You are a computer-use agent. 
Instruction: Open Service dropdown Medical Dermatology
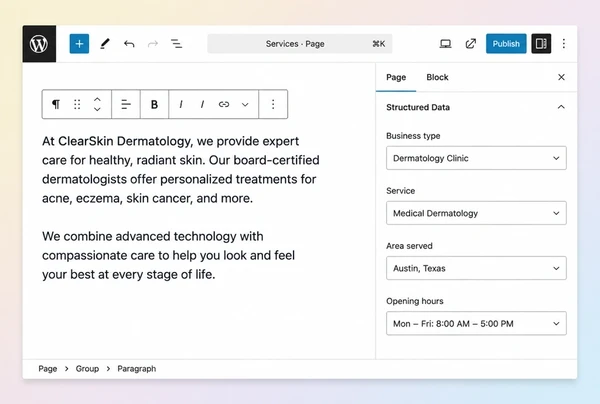click(x=476, y=213)
